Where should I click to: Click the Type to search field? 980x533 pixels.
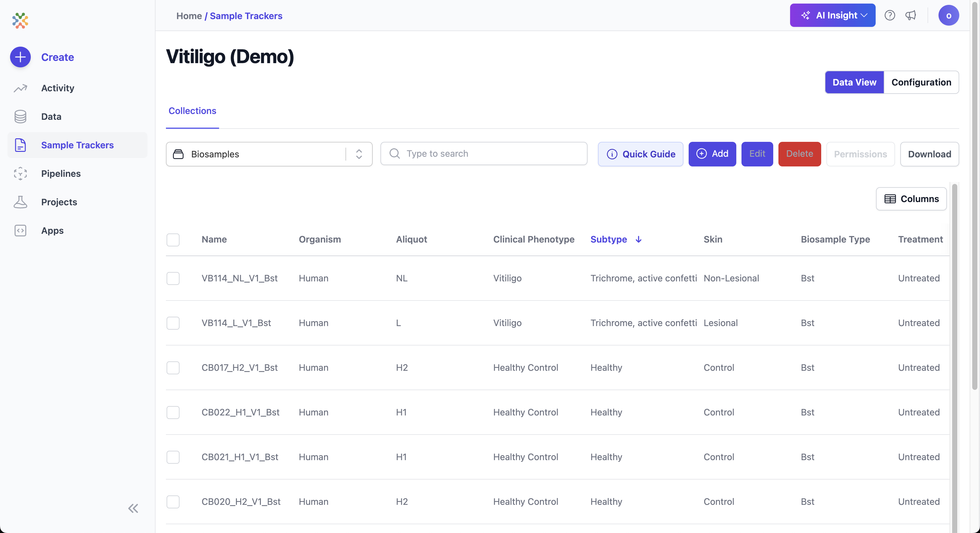tap(484, 153)
